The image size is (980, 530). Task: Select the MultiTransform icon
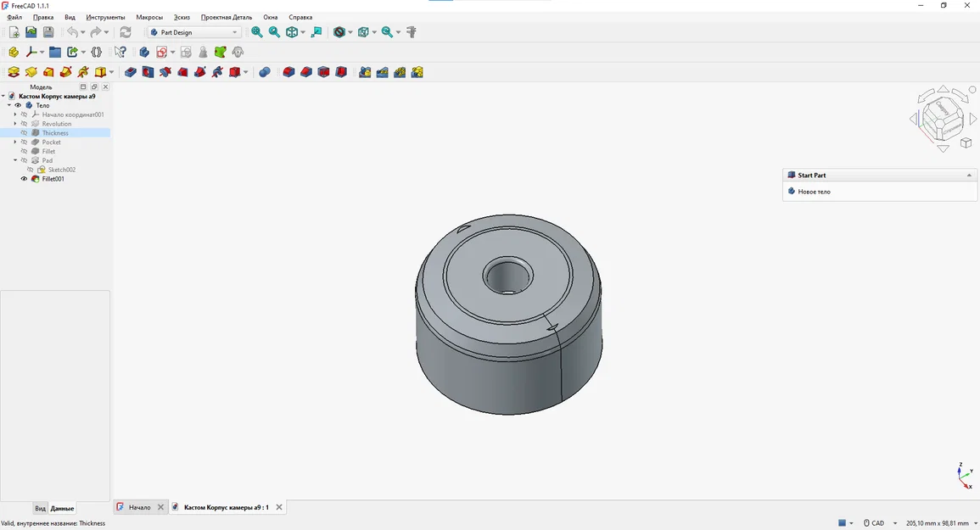[417, 72]
